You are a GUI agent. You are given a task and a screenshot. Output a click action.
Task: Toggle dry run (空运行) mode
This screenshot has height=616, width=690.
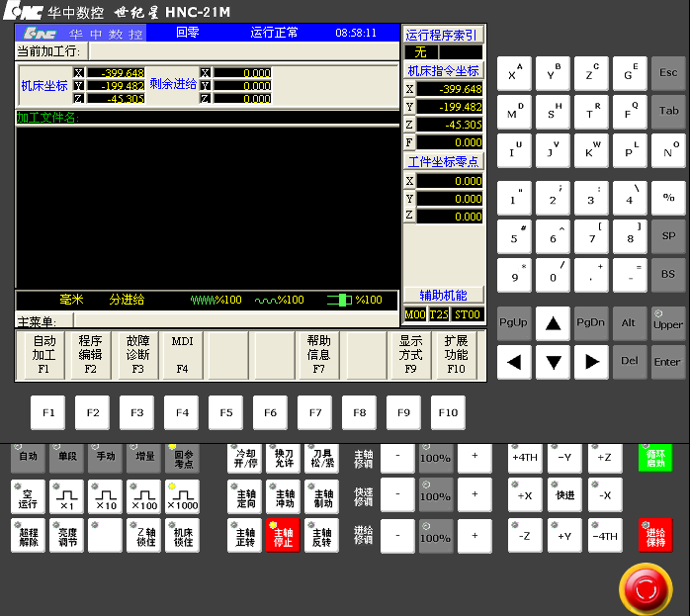tap(28, 496)
